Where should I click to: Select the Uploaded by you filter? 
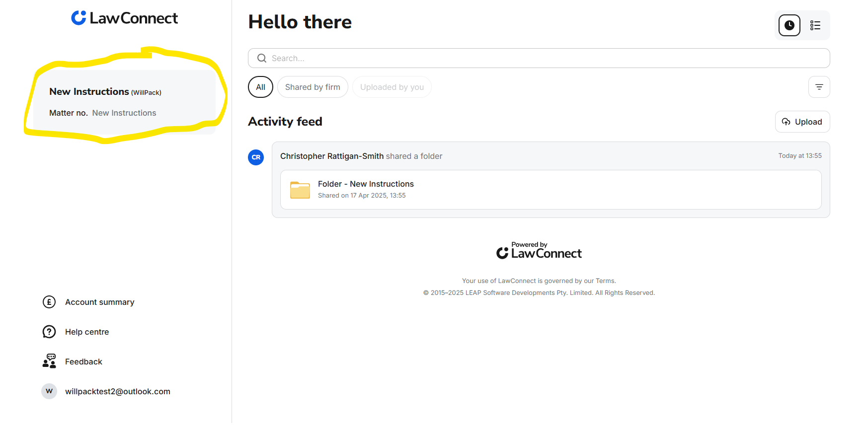pyautogui.click(x=392, y=87)
